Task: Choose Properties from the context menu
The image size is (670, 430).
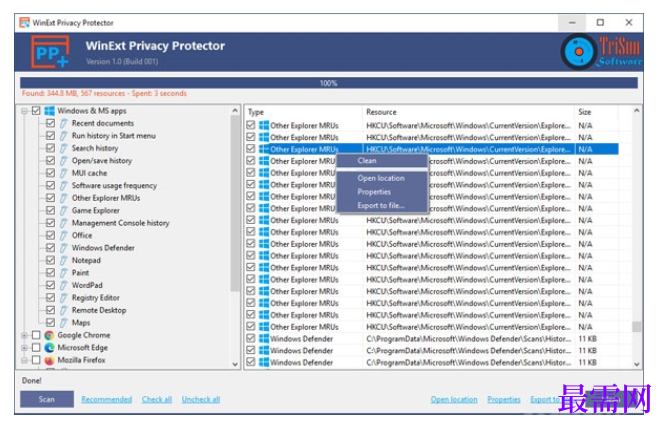Action: 382,192
